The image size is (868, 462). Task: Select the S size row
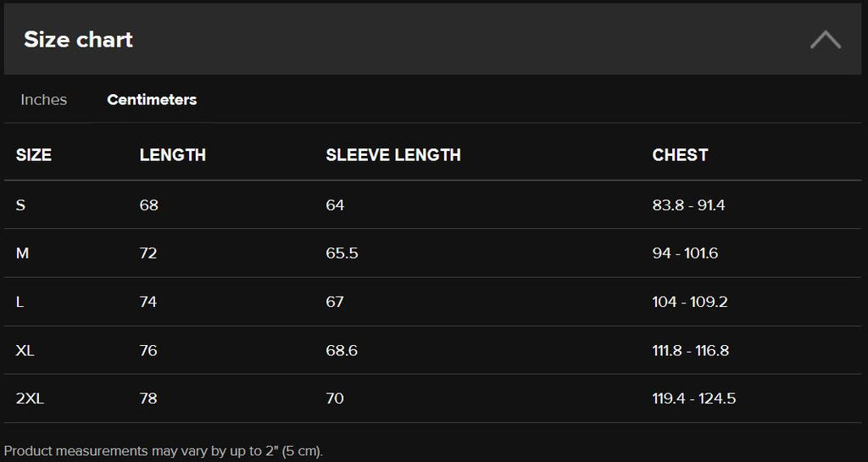(432, 204)
